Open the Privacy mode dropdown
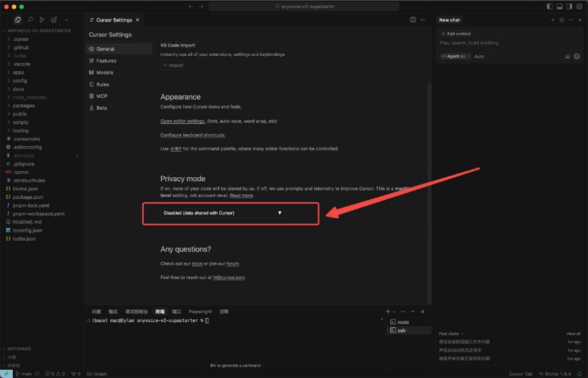588x378 pixels. (222, 213)
